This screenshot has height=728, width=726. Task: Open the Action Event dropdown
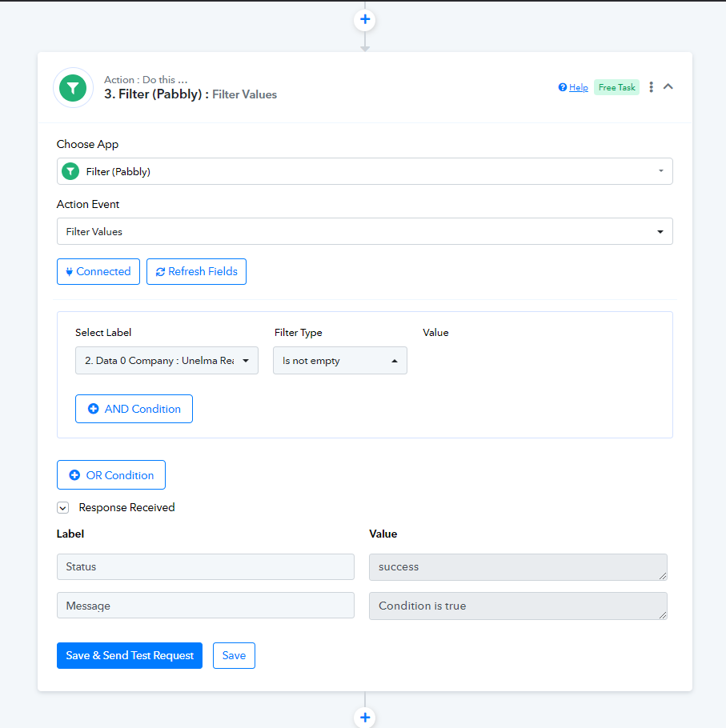(x=365, y=231)
